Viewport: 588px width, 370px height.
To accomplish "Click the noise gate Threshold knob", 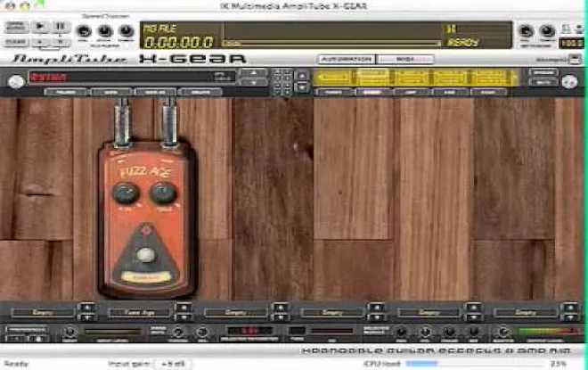I will [178, 332].
